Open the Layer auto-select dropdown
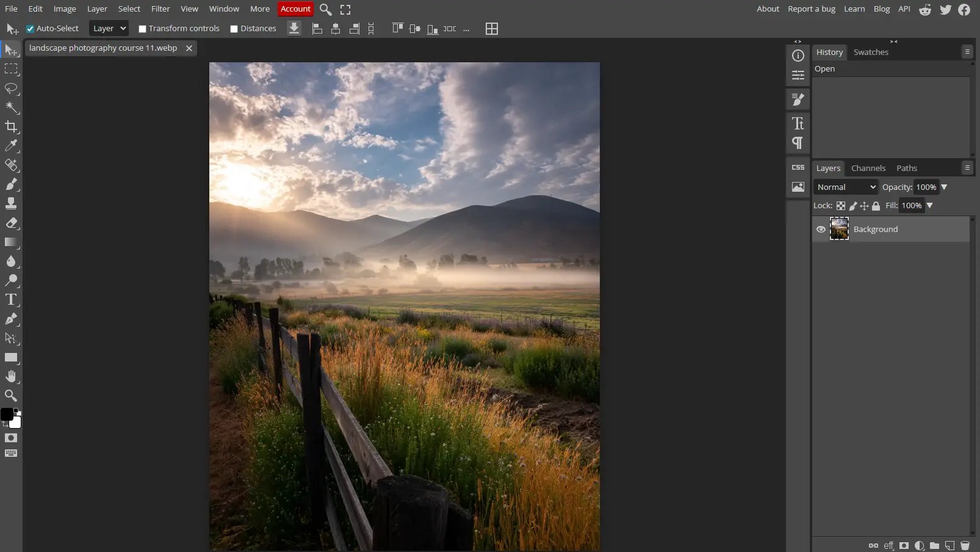Viewport: 980px width, 552px height. click(x=109, y=28)
